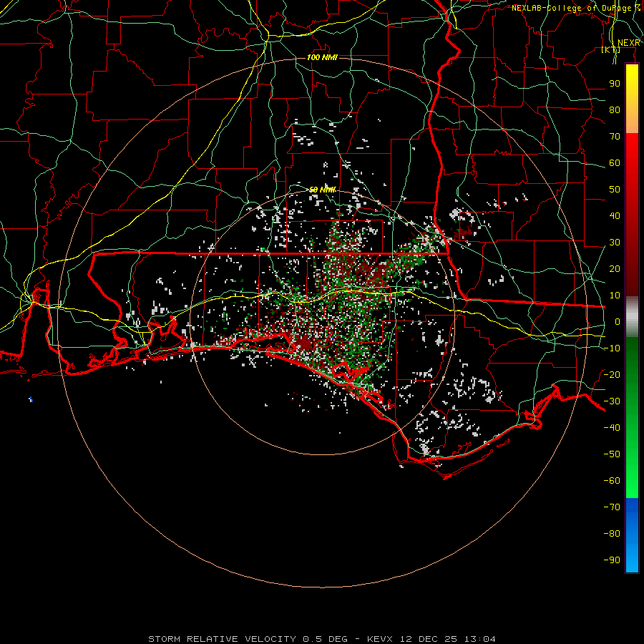Click the 90 value on the velocity scale

click(615, 84)
